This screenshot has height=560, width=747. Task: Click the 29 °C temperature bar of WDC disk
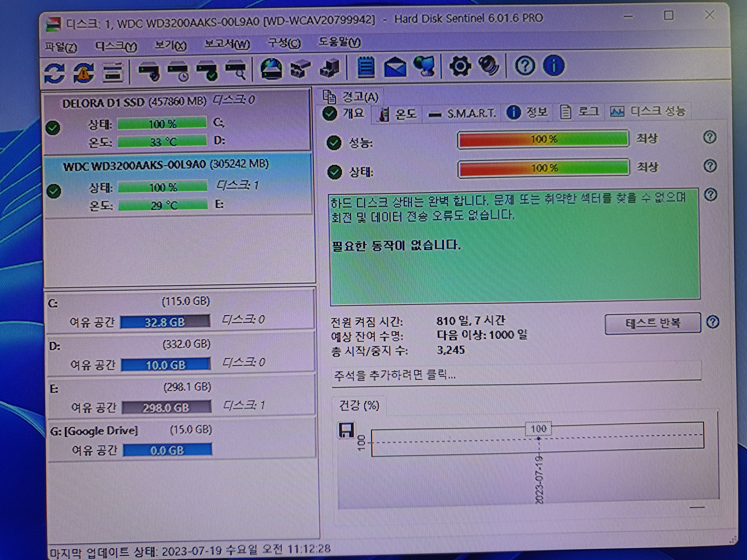(x=163, y=205)
